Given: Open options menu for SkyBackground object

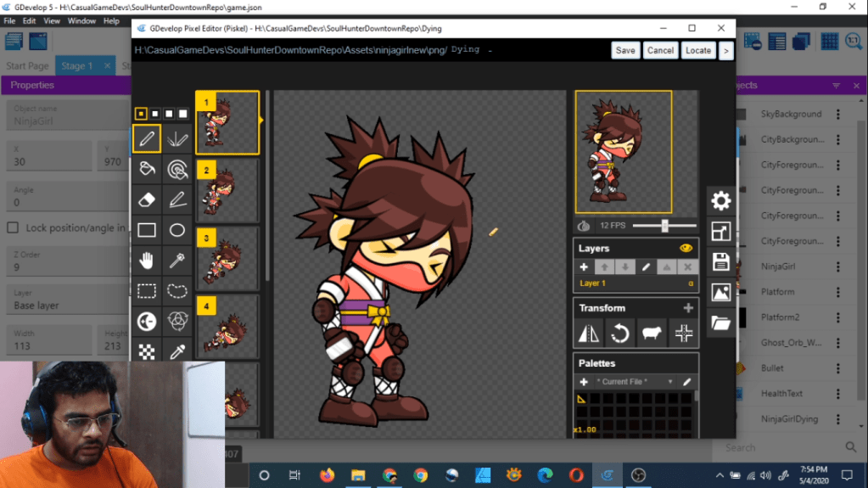Looking at the screenshot, I should 838,114.
